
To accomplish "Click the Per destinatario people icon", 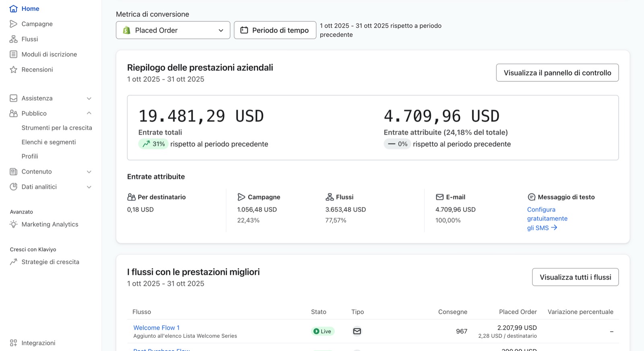I will click(x=131, y=197).
